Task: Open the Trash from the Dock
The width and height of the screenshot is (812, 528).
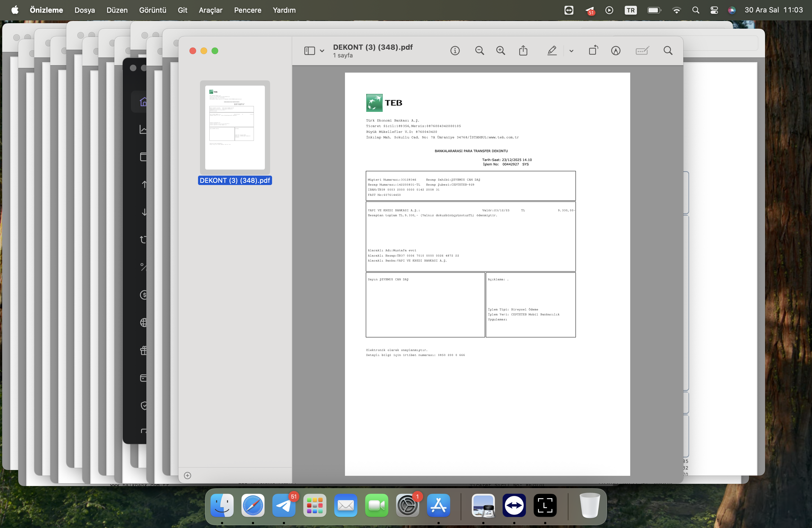Action: pyautogui.click(x=590, y=505)
